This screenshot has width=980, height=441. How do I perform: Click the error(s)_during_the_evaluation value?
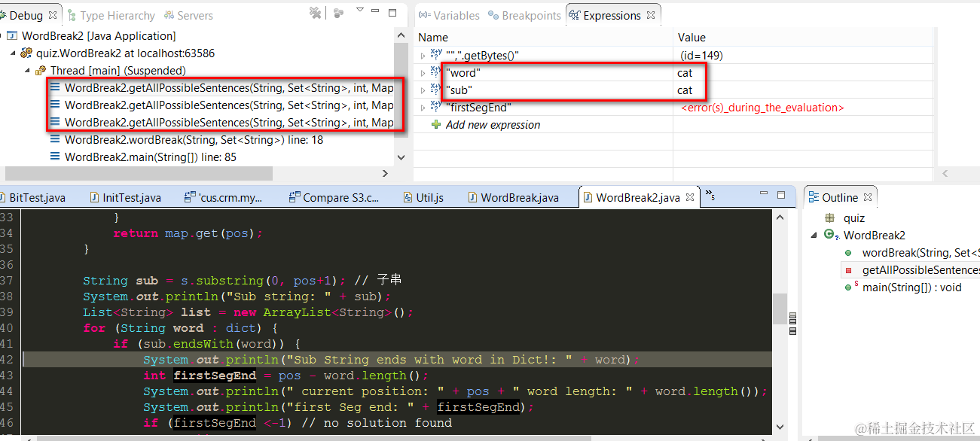(762, 108)
